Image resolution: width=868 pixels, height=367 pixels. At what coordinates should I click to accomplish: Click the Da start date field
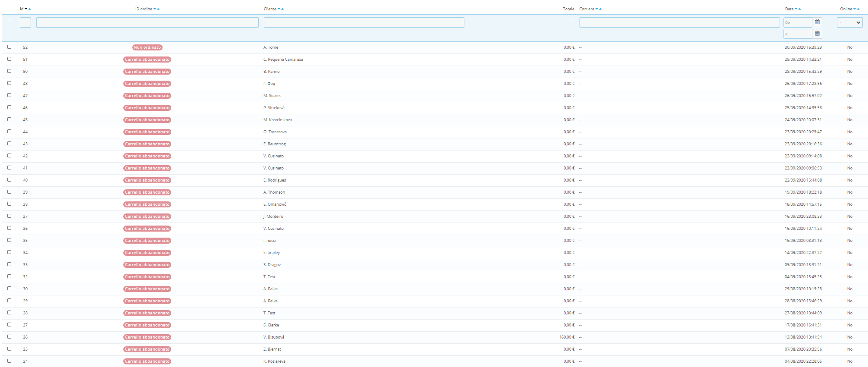click(798, 22)
